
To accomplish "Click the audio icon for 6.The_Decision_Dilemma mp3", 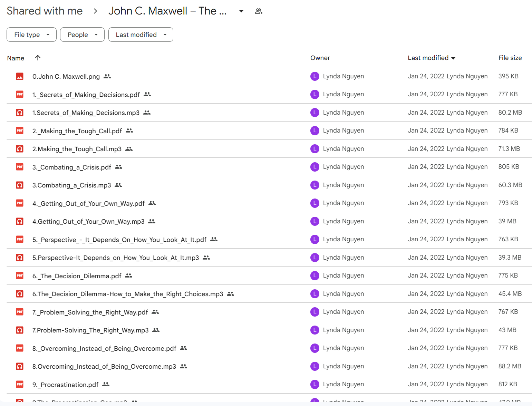I will [20, 294].
